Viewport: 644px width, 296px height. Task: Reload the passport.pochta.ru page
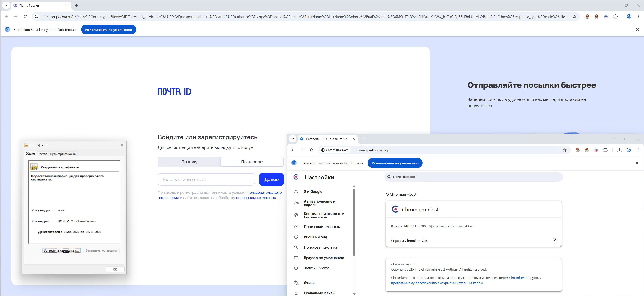pos(25,17)
